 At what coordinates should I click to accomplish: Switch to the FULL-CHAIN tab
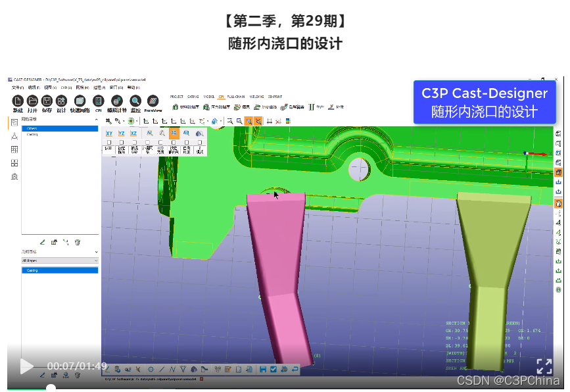pos(236,97)
